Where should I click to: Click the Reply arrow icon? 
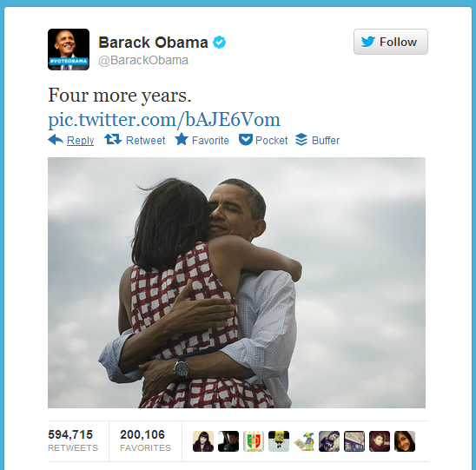click(56, 140)
